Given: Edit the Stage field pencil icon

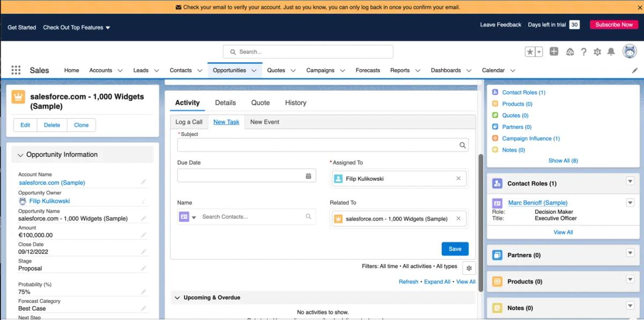Looking at the screenshot, I should pyautogui.click(x=143, y=268).
